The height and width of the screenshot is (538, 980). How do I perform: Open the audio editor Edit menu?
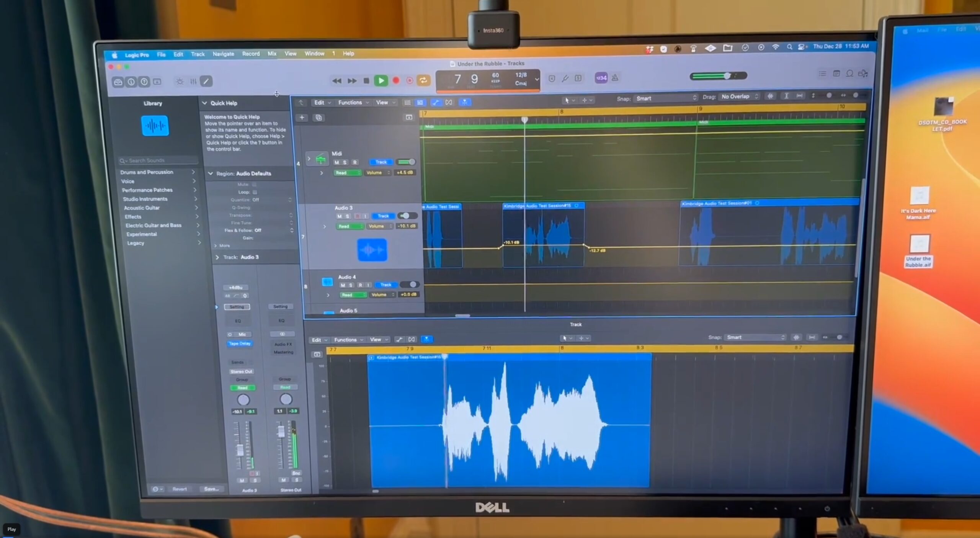pyautogui.click(x=319, y=340)
